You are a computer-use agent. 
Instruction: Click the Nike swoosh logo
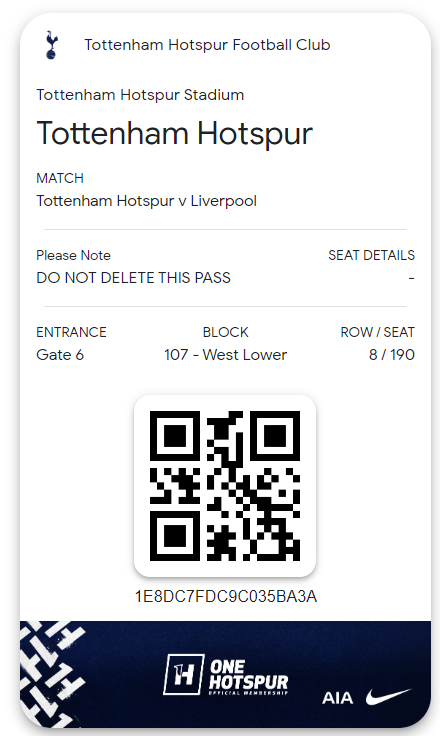coord(388,697)
